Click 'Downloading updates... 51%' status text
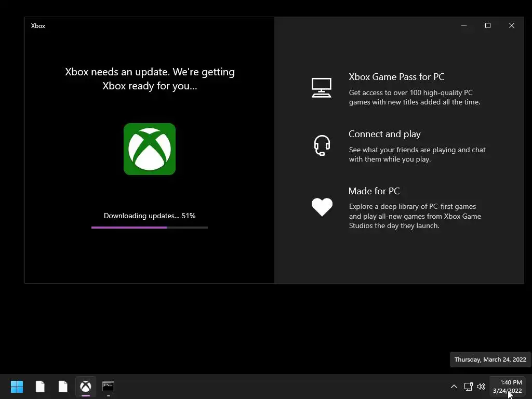This screenshot has width=532, height=399. 150,216
